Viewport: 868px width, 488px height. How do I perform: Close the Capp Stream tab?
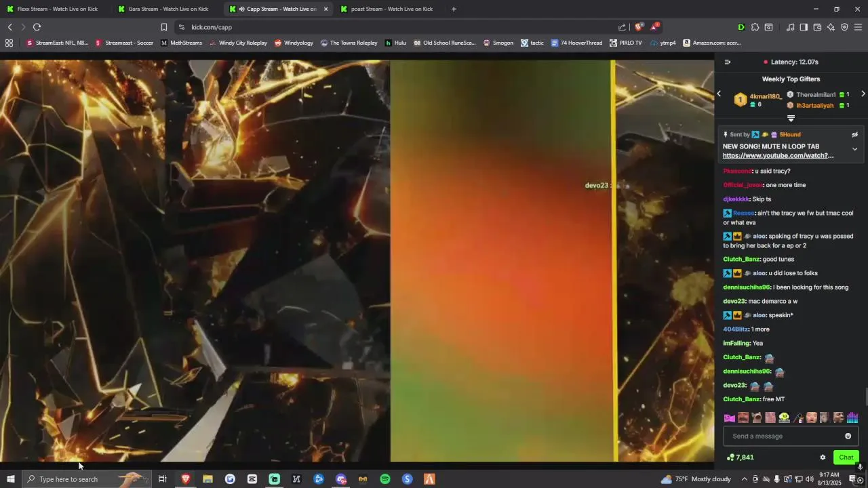coord(325,9)
